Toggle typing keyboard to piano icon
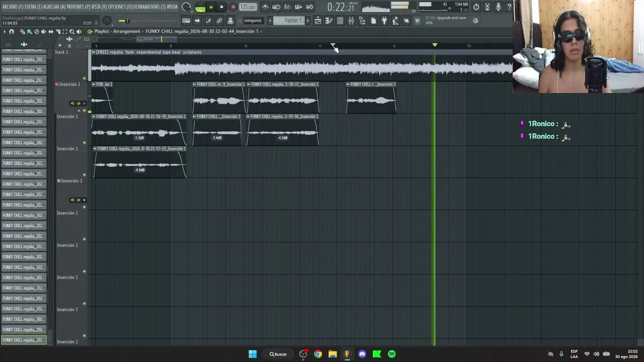Image resolution: width=644 pixels, height=362 pixels. (186, 21)
